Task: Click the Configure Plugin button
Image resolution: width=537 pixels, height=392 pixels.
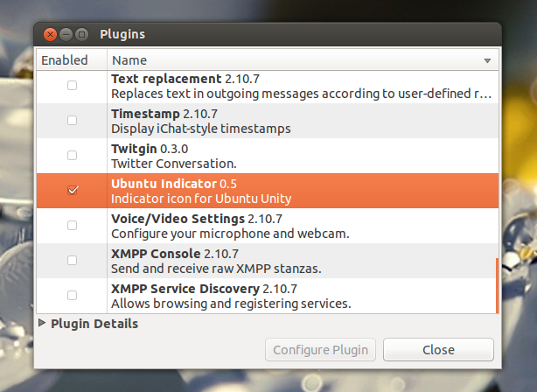Action: (x=320, y=350)
